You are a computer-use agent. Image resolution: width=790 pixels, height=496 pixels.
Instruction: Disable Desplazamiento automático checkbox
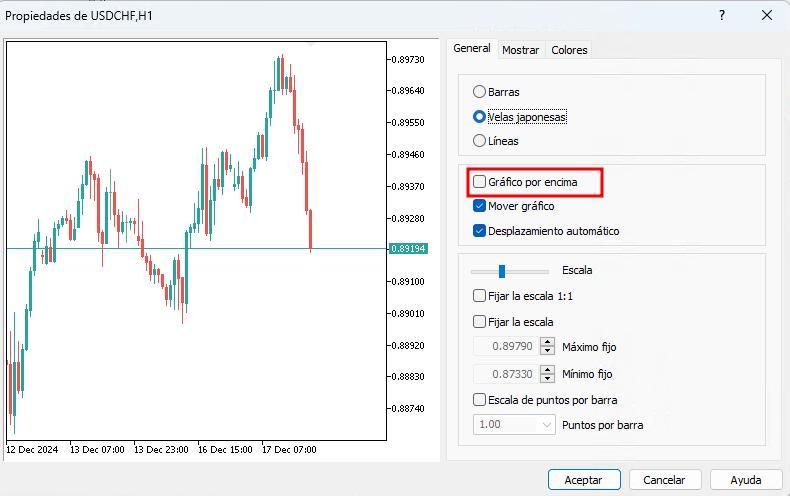pyautogui.click(x=479, y=231)
